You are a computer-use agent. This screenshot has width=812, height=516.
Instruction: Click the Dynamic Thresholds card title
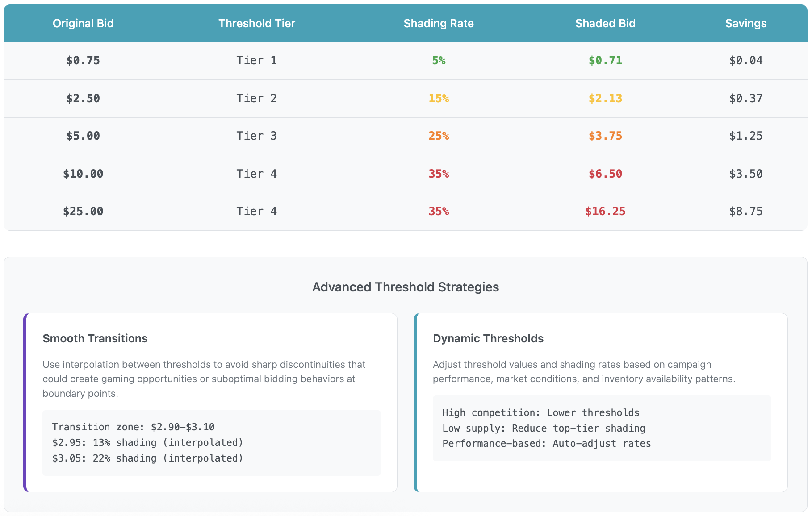[x=488, y=338]
